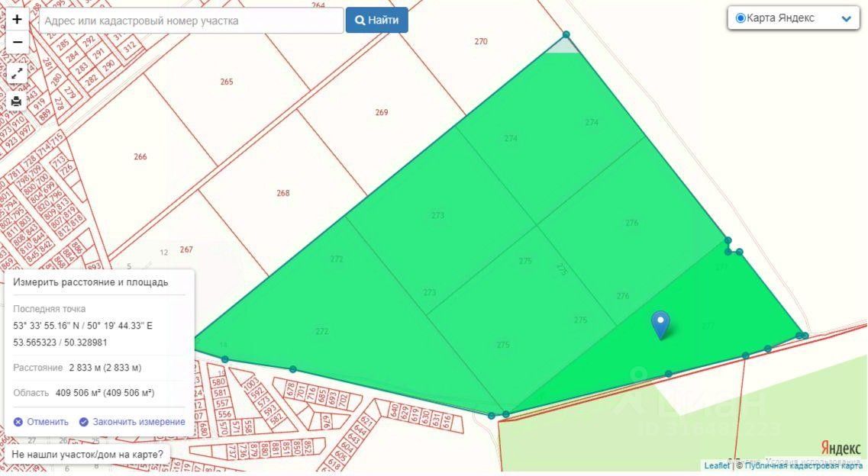Focus the address or cadastral number field
Viewport: 868px width, 476px height.
192,21
